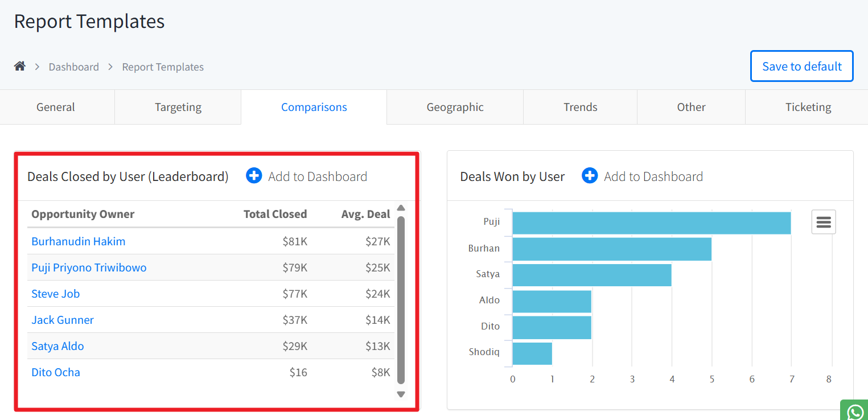Open the Targeting tab
This screenshot has height=420, width=868.
(178, 107)
